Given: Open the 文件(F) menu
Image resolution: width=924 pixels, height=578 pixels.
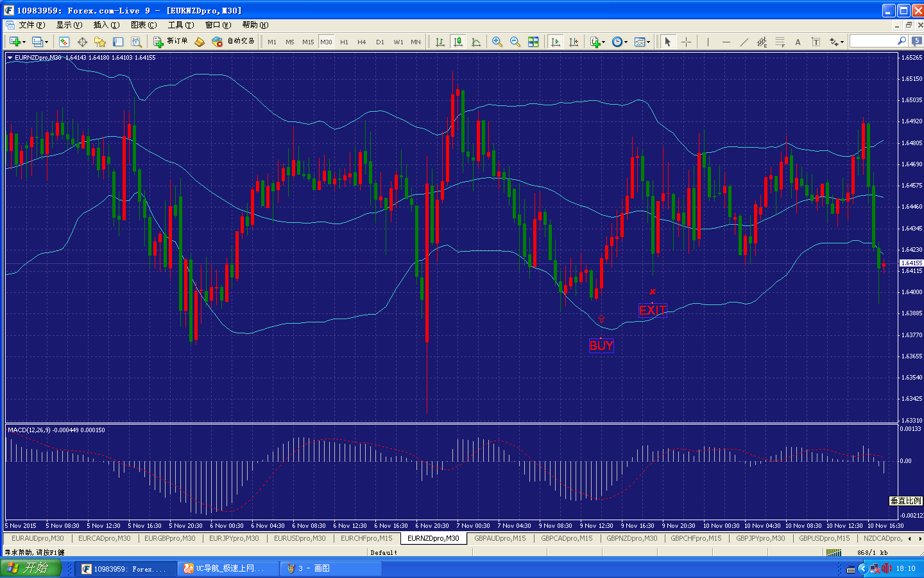Looking at the screenshot, I should click(x=31, y=25).
